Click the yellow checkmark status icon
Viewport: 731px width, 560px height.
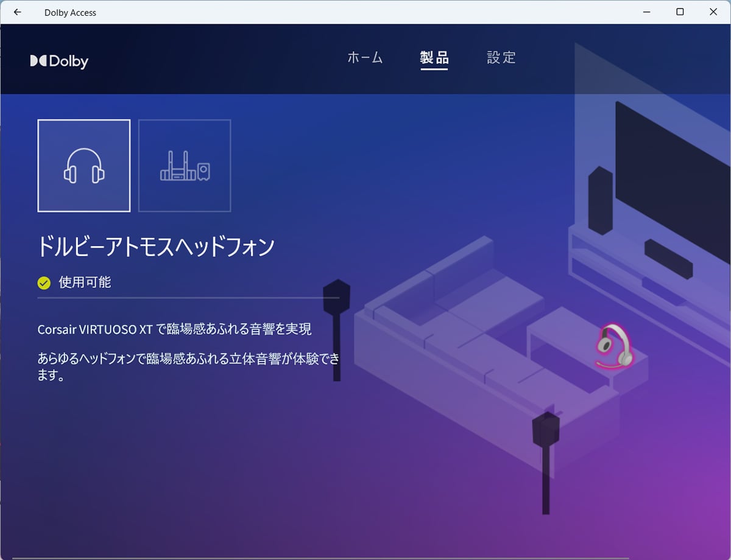pos(44,282)
